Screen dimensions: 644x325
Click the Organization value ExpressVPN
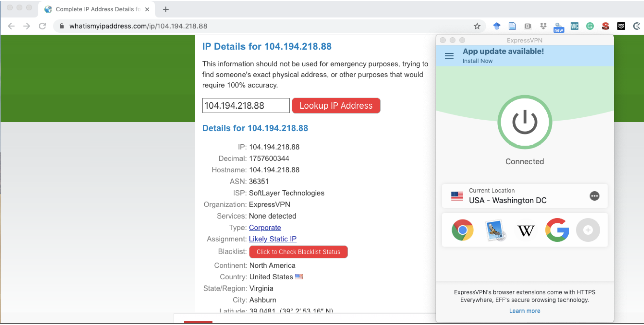(x=269, y=204)
